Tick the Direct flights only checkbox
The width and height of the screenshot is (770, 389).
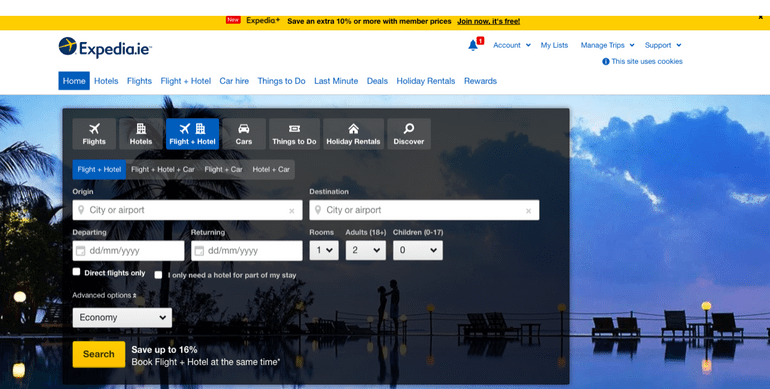tap(76, 272)
